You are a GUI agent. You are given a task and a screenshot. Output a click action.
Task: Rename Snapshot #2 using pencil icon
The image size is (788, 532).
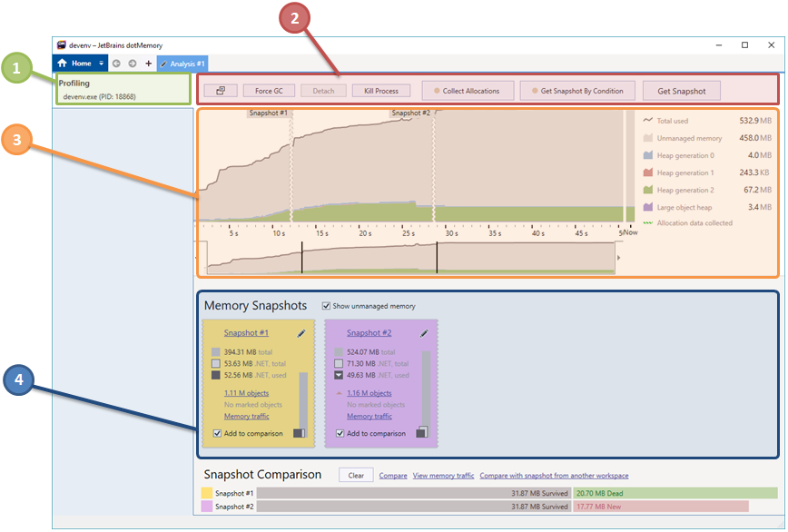tap(424, 333)
